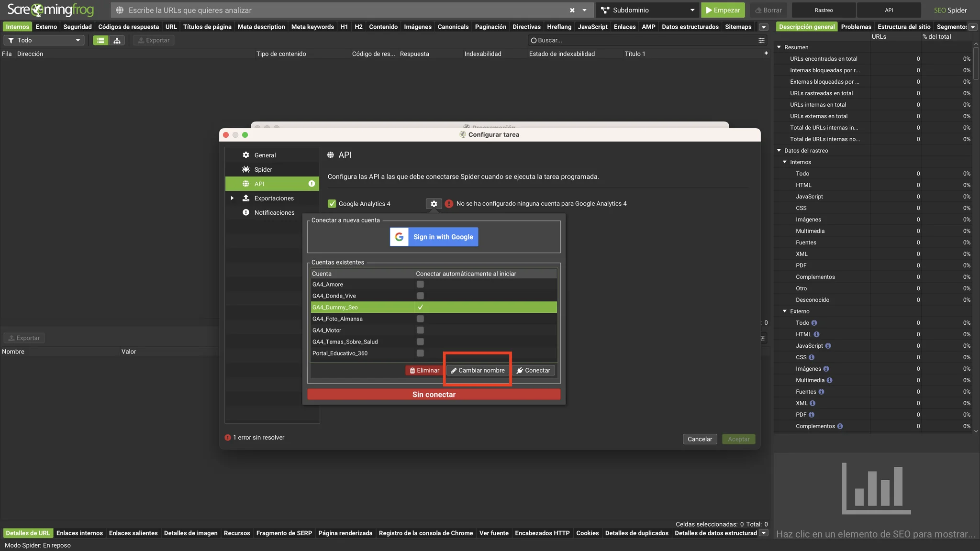Open URL history dropdown arrow
The image size is (980, 551).
click(584, 10)
